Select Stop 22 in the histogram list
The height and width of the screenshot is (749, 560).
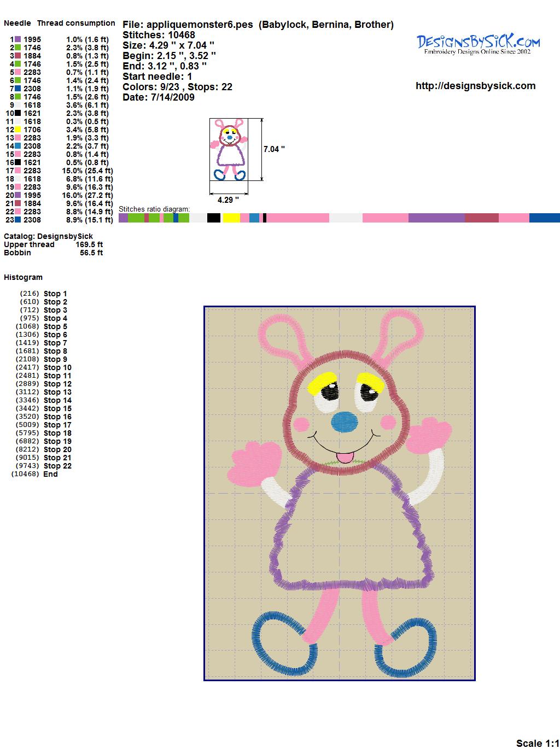57,466
